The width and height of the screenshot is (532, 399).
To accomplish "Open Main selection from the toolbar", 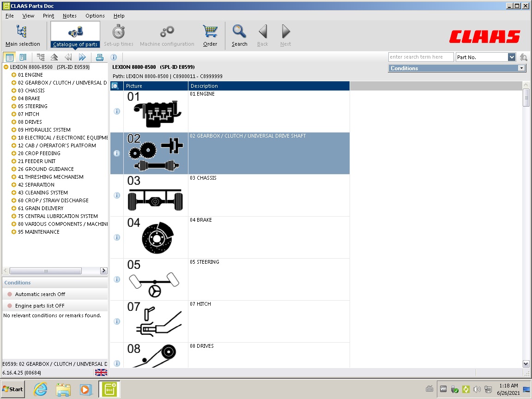I will [22, 36].
